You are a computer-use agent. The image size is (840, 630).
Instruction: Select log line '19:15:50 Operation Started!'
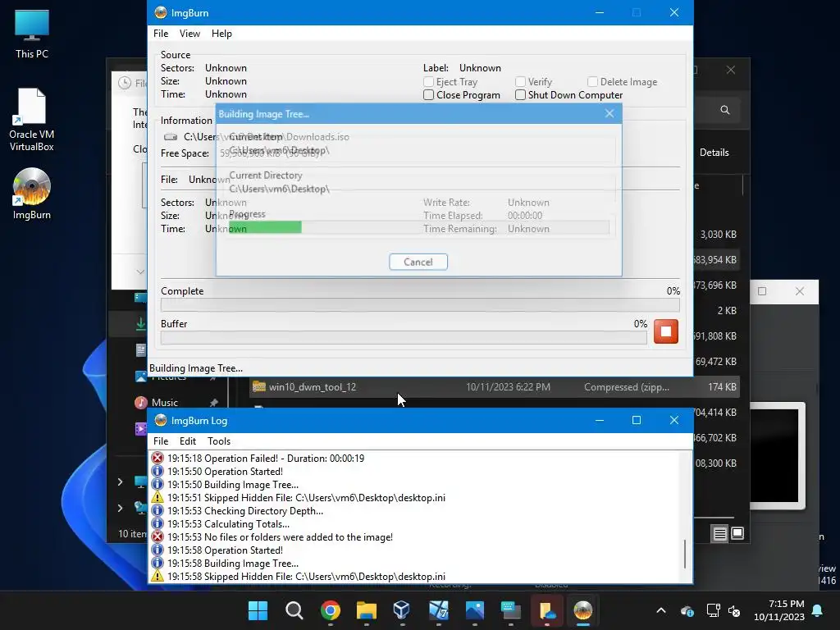point(225,472)
